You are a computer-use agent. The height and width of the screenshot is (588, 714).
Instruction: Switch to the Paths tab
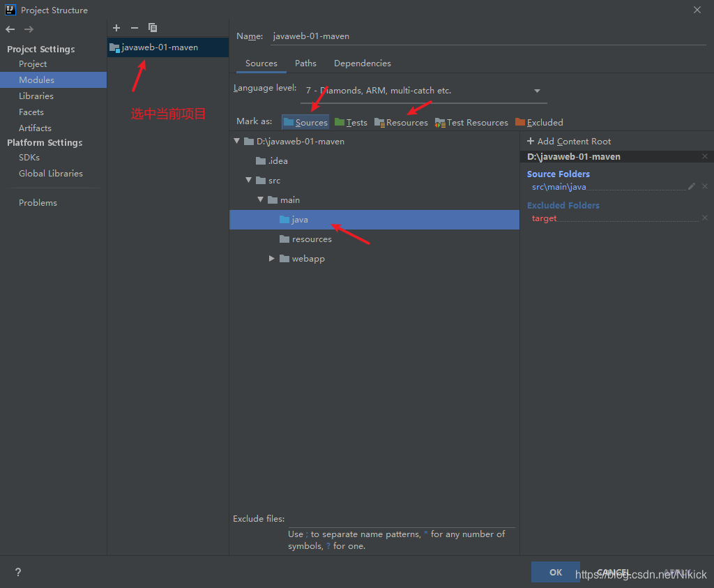305,63
